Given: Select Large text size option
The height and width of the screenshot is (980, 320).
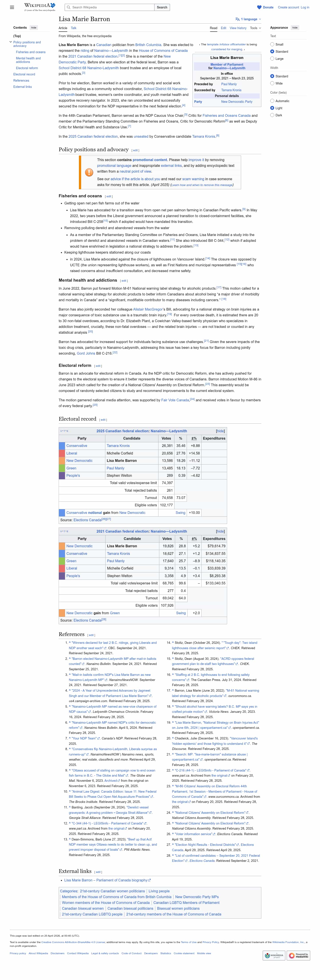Looking at the screenshot, I should [x=272, y=59].
